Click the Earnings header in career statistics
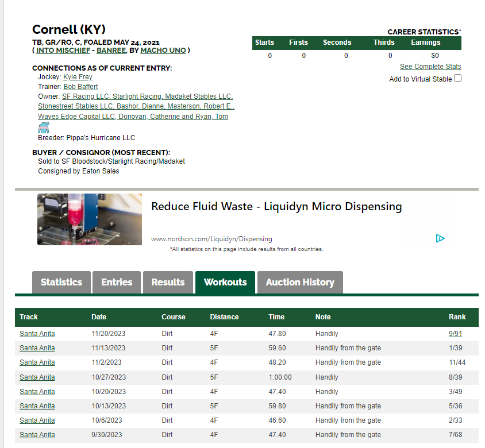The width and height of the screenshot is (485, 448). pos(426,43)
